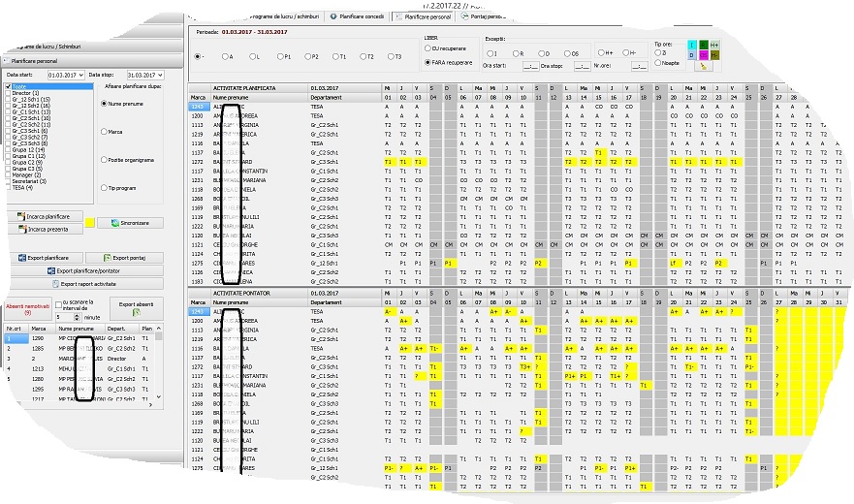Viewport: 854px width, 504px height.
Task: Click the green R legend swatch
Action: coord(703,45)
